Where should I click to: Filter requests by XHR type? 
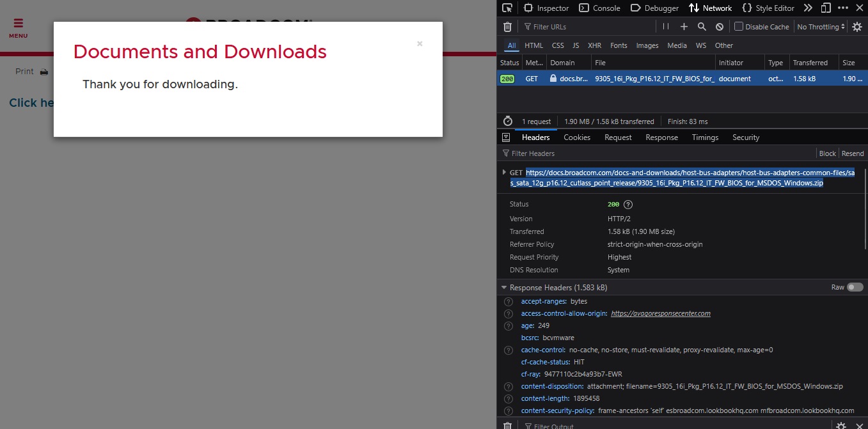tap(594, 45)
